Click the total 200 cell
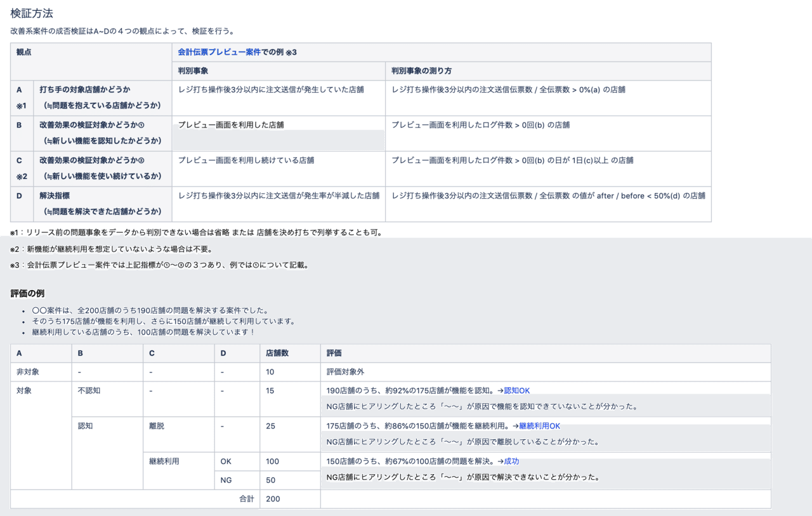 click(290, 499)
